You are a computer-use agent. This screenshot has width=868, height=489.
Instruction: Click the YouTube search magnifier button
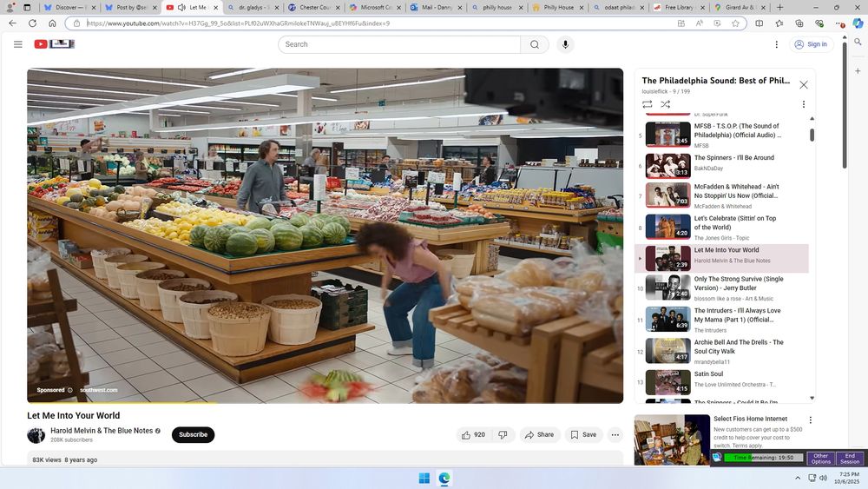pos(534,44)
